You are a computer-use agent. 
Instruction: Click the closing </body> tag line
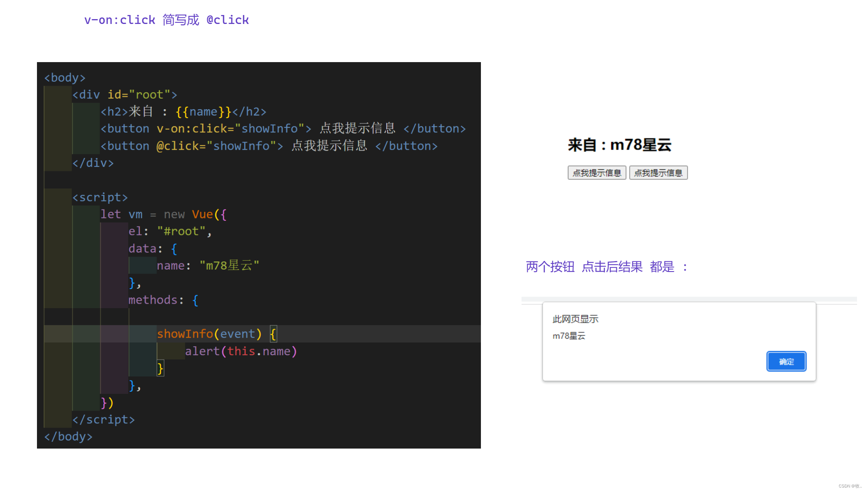pyautogui.click(x=68, y=436)
